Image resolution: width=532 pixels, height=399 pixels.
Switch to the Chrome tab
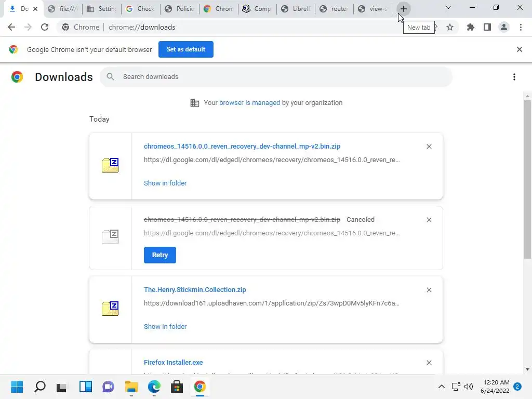coord(218,9)
